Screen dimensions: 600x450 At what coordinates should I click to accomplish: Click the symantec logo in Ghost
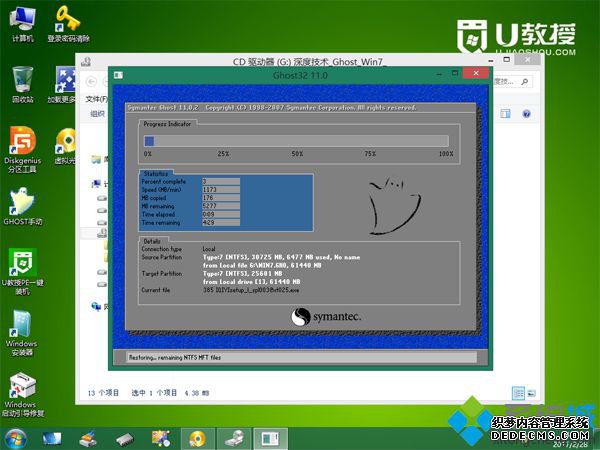click(326, 317)
